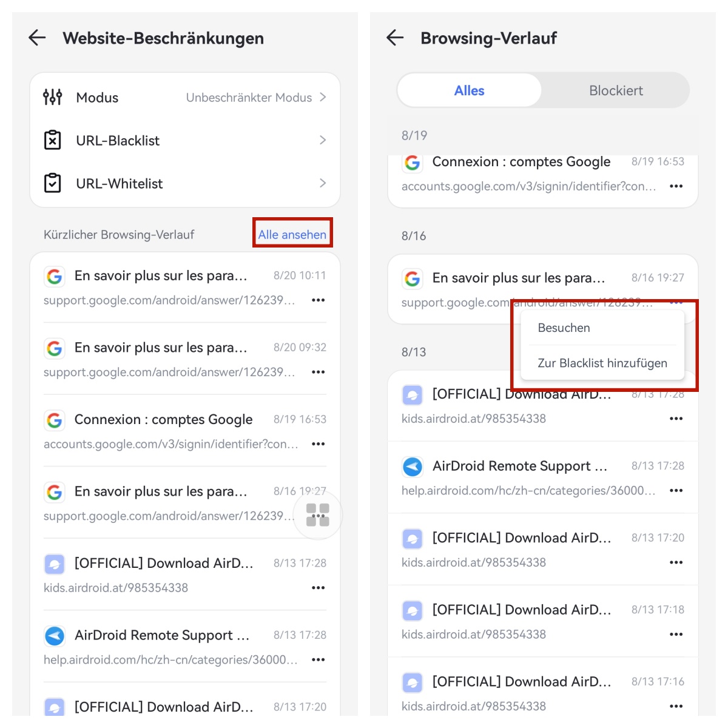Click the Alle ansehen link
Viewport: 728px width, 728px height.
point(292,234)
